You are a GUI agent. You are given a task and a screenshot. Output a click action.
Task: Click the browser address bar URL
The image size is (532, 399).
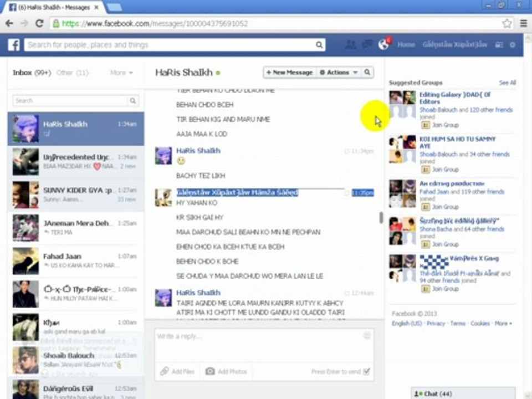click(x=155, y=23)
